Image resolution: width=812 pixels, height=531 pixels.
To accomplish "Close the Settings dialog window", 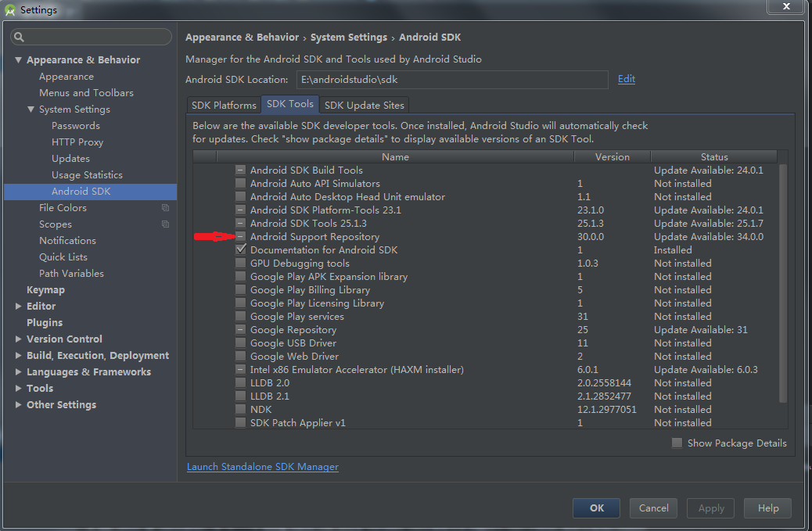I will 786,7.
